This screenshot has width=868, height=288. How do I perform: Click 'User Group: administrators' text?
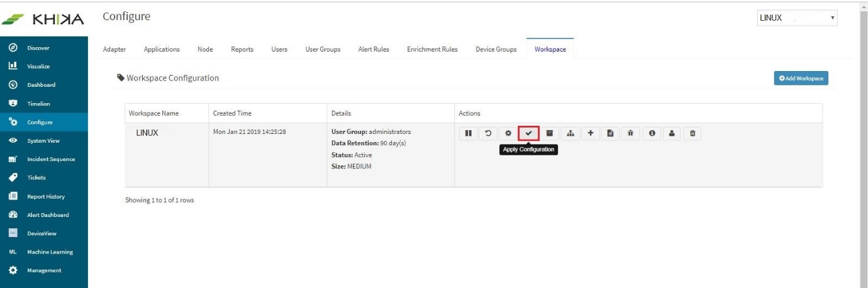[371, 132]
